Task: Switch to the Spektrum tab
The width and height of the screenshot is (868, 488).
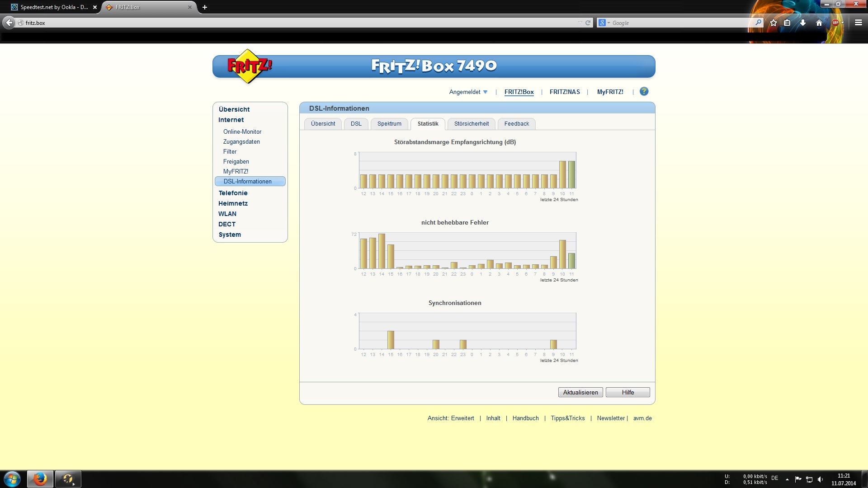Action: (389, 124)
